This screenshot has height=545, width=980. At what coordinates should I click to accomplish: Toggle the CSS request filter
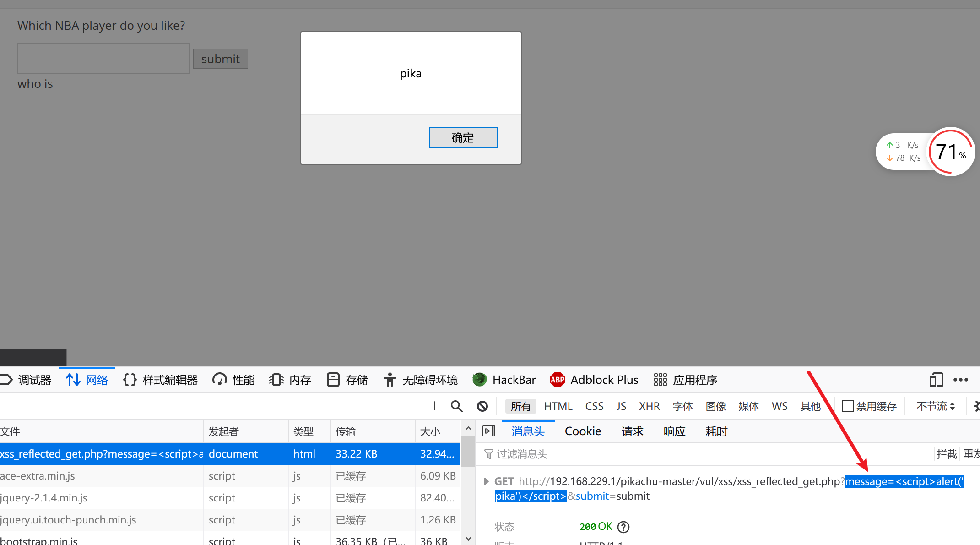(594, 406)
